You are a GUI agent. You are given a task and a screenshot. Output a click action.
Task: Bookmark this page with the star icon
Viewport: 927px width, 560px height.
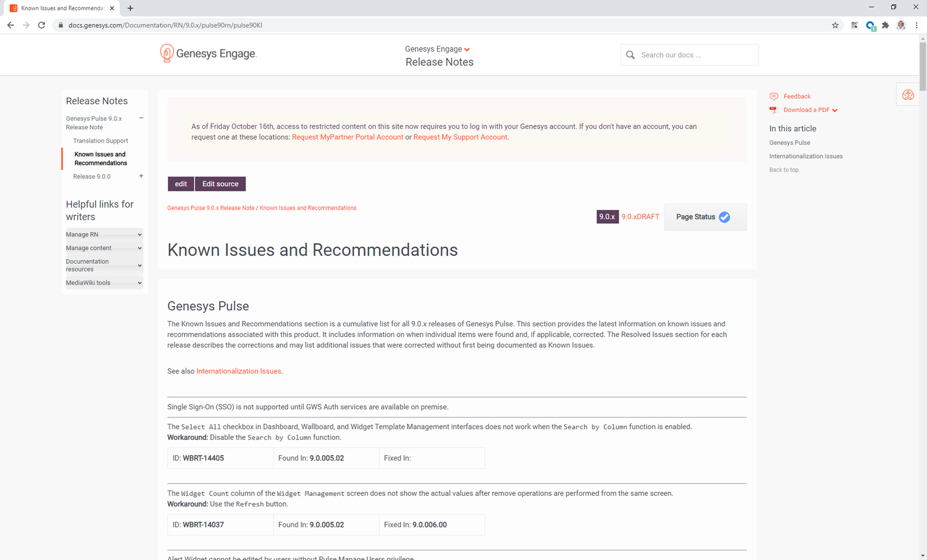[x=835, y=25]
